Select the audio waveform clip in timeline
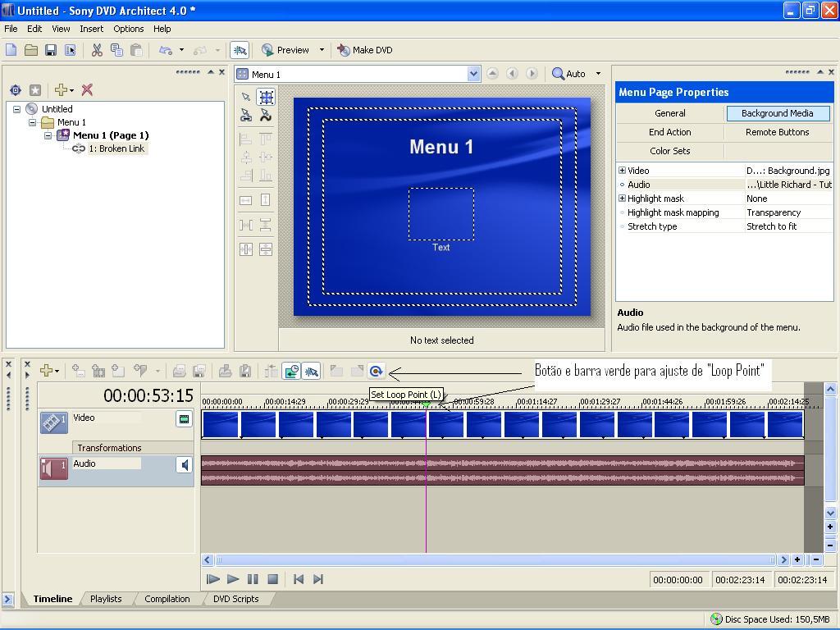The image size is (840, 630). [503, 470]
